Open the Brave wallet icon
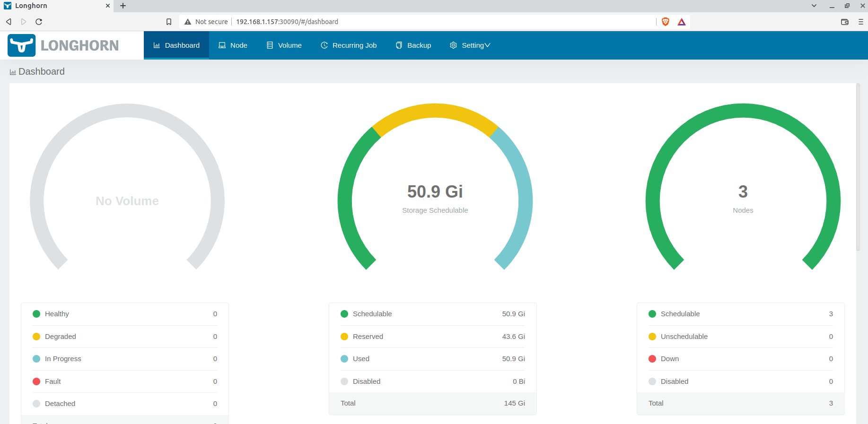The image size is (868, 424). point(845,22)
